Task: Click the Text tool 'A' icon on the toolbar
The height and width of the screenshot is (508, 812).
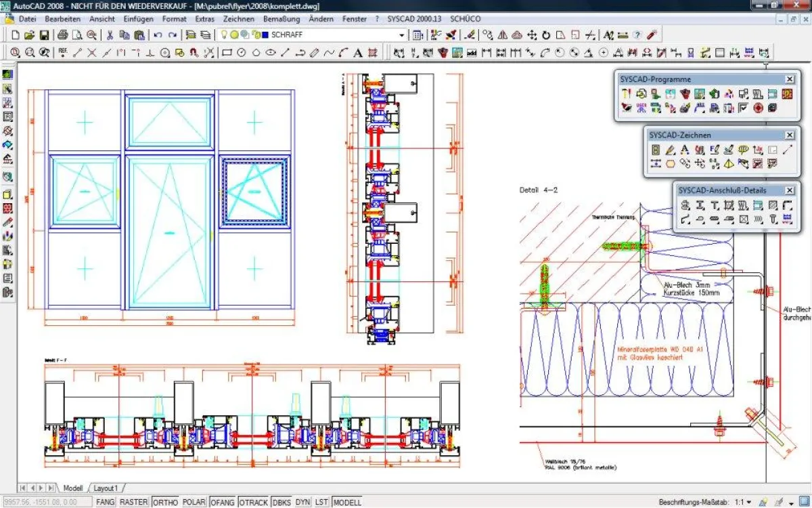Action: 357,51
